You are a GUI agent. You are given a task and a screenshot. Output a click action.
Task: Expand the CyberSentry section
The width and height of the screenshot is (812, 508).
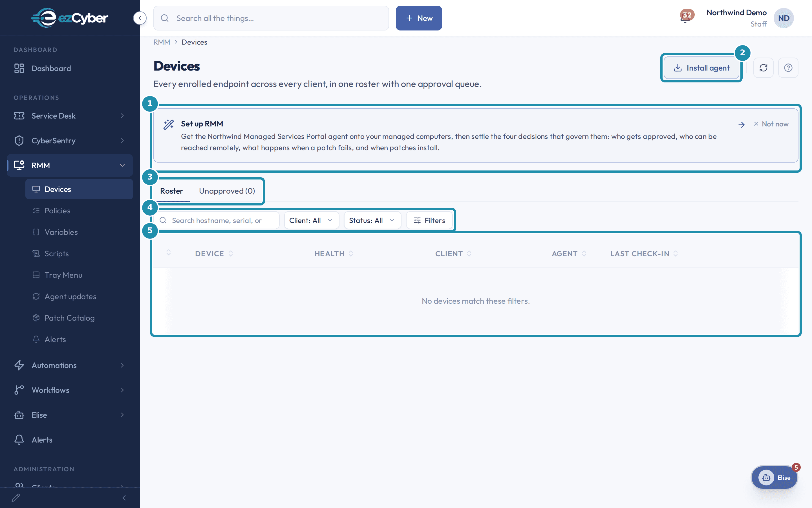click(x=70, y=141)
